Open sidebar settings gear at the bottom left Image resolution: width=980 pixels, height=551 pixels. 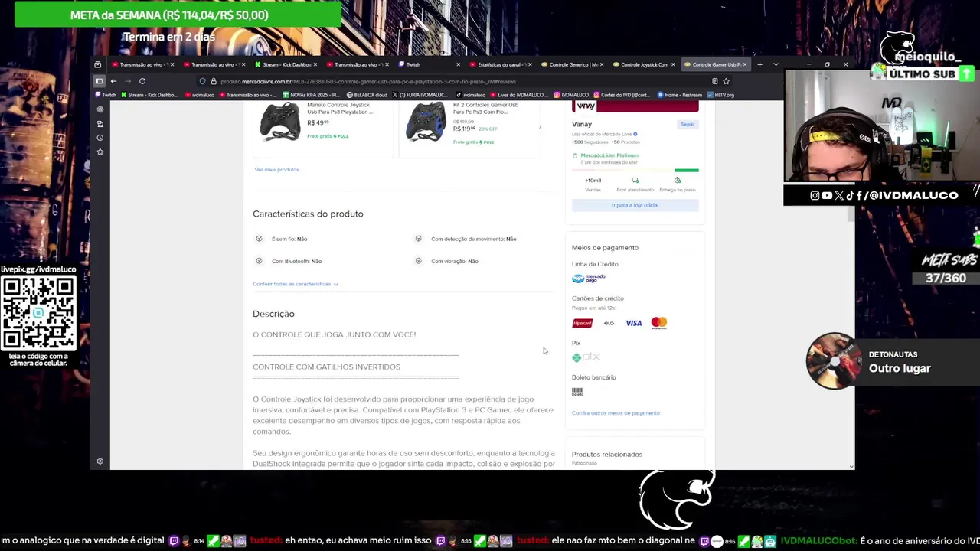(x=100, y=461)
